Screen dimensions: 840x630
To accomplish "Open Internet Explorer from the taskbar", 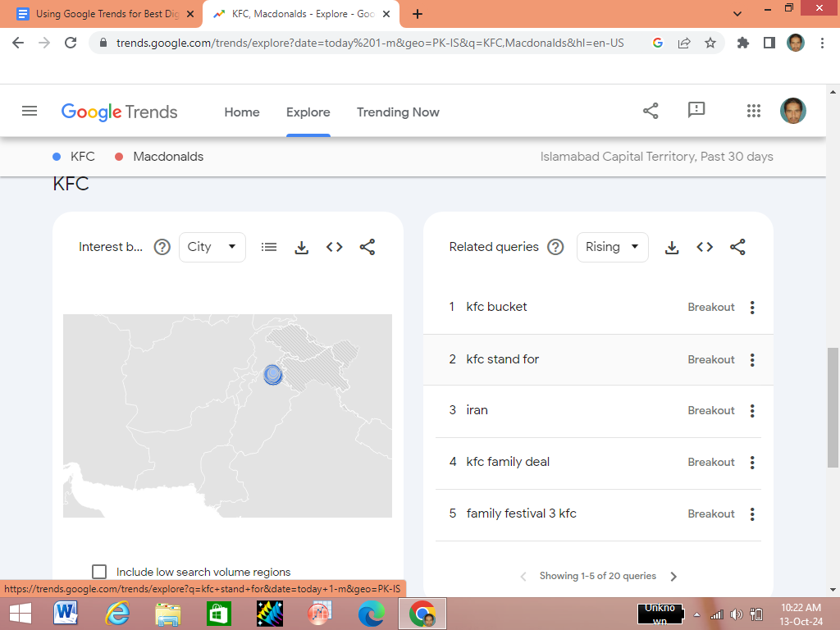I will tap(116, 614).
